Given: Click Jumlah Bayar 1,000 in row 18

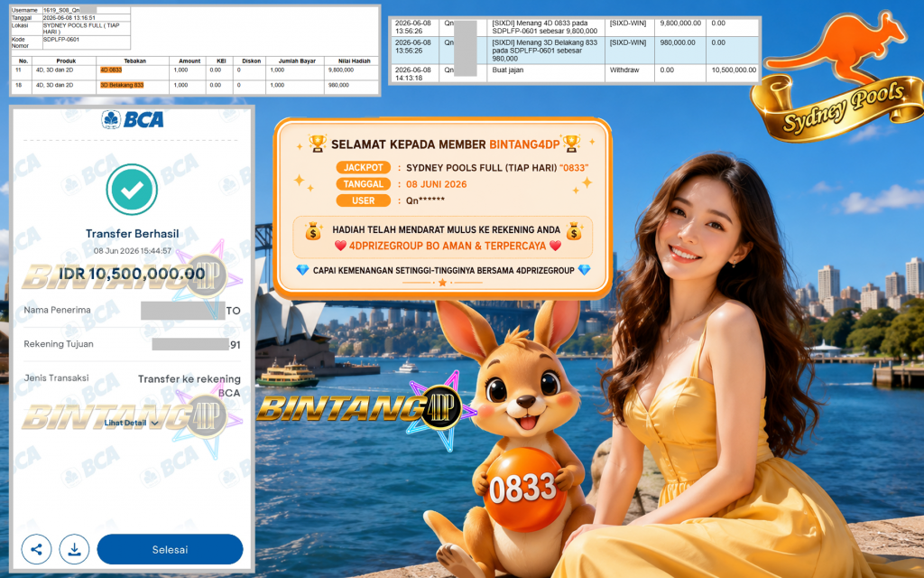Looking at the screenshot, I should pyautogui.click(x=277, y=86).
